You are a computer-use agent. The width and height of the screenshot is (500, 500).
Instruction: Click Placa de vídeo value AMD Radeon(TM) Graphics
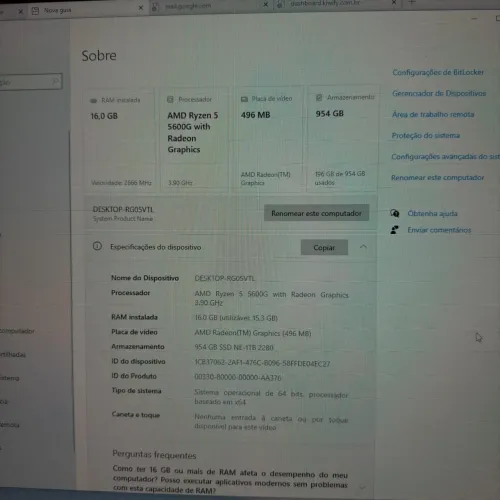pos(253,333)
